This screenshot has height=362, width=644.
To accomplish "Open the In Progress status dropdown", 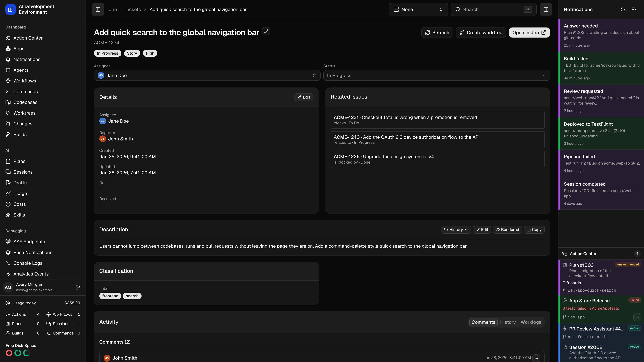I will click(x=437, y=75).
